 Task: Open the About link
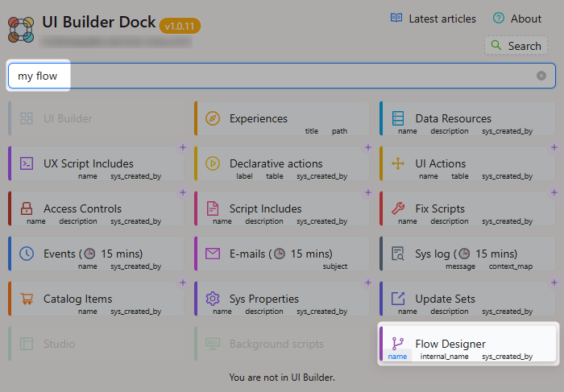[517, 19]
